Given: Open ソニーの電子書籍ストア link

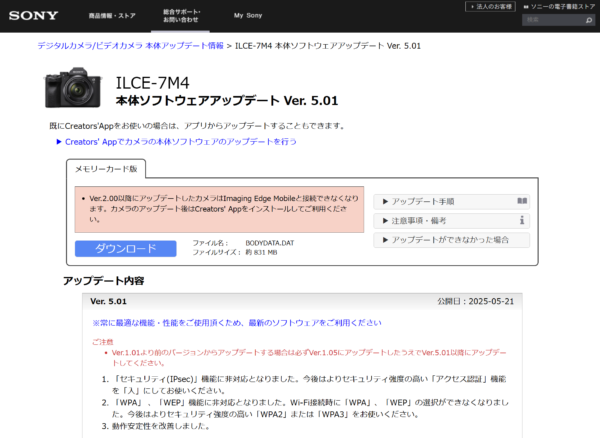Looking at the screenshot, I should [559, 7].
